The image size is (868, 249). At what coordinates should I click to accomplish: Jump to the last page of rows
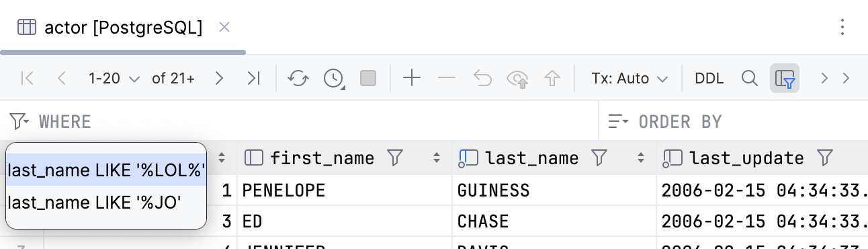coord(253,78)
